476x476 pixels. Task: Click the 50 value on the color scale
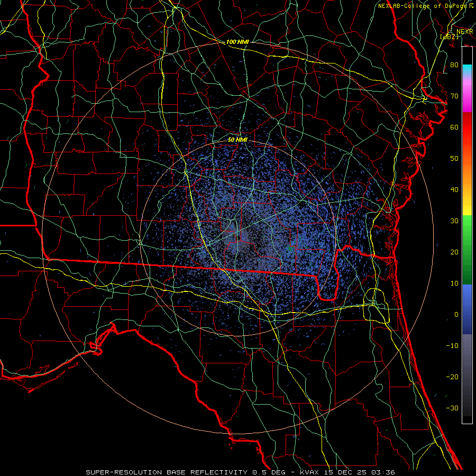point(454,159)
